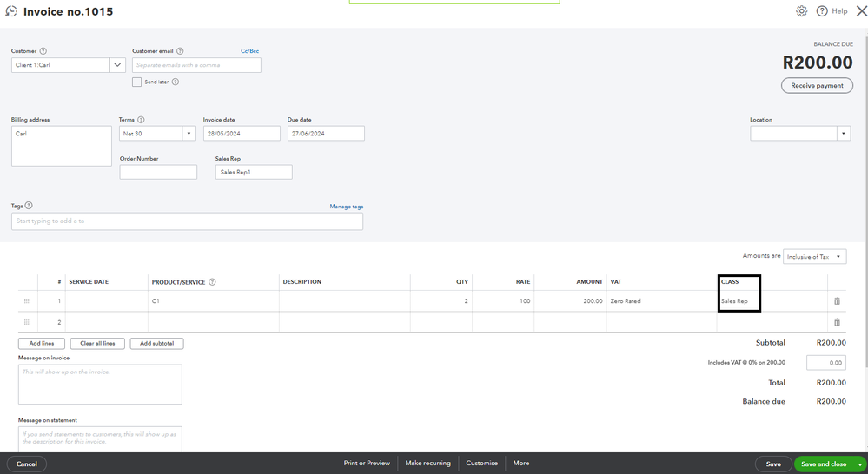Screen dimensions: 868x474
Task: Click the Help question mark icon
Action: [x=821, y=11]
